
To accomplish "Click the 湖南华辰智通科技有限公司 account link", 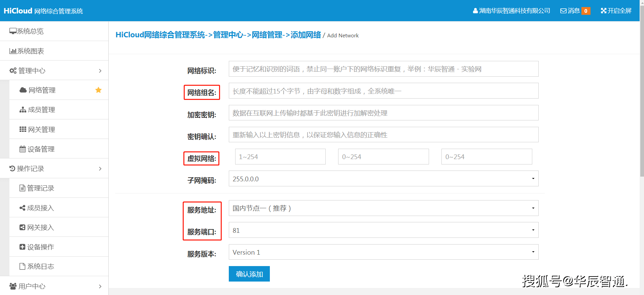I will click(x=511, y=11).
